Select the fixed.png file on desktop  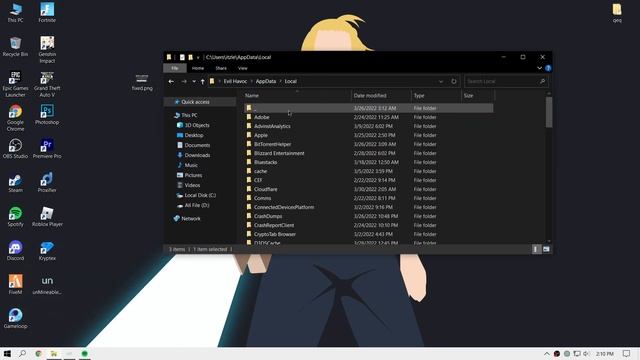(142, 82)
